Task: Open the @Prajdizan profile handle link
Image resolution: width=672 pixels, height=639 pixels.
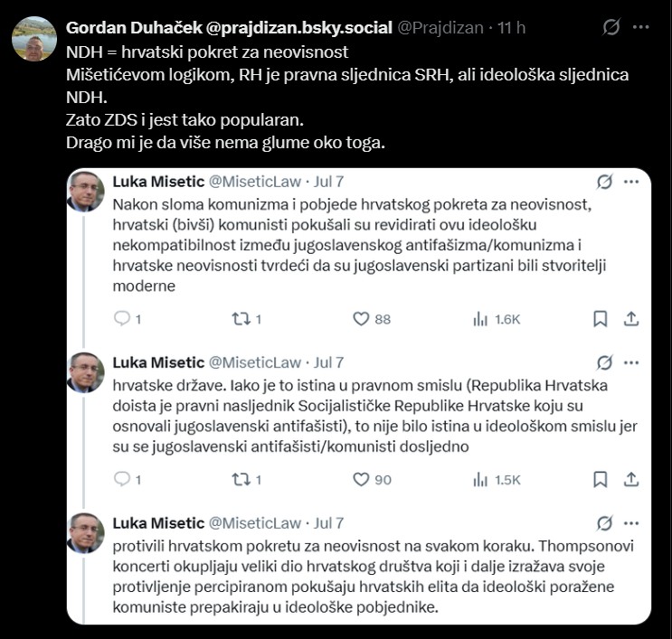Action: point(440,28)
